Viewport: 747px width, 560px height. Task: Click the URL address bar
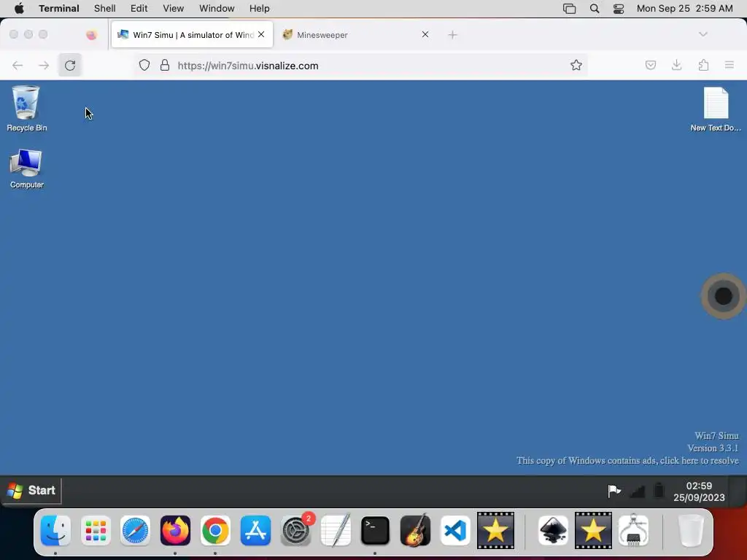coord(362,65)
